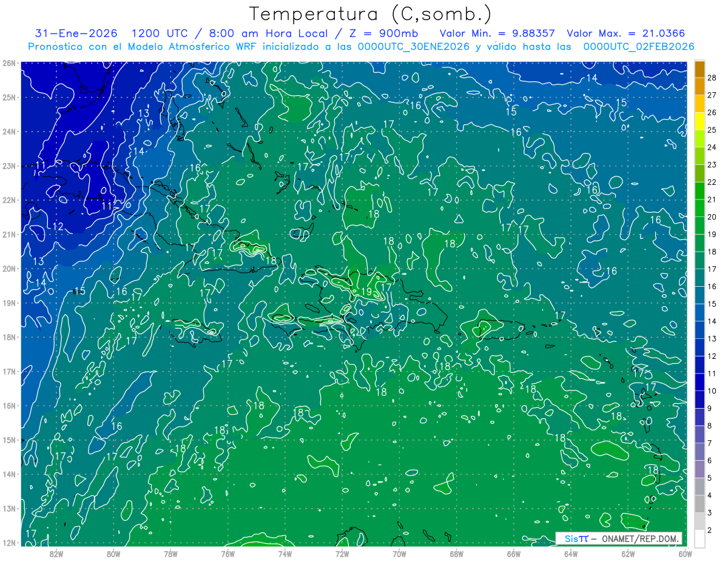Click the 13N latitude axis label
The height and width of the screenshot is (562, 728).
[8, 508]
